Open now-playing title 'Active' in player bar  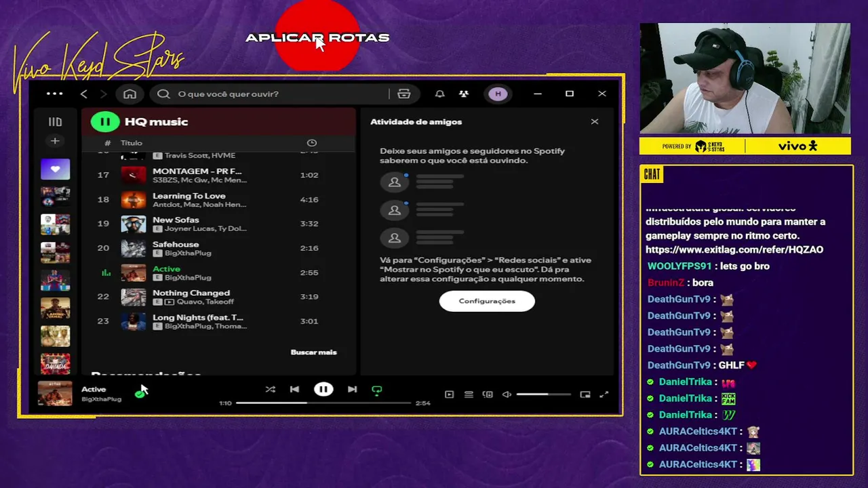coord(94,389)
